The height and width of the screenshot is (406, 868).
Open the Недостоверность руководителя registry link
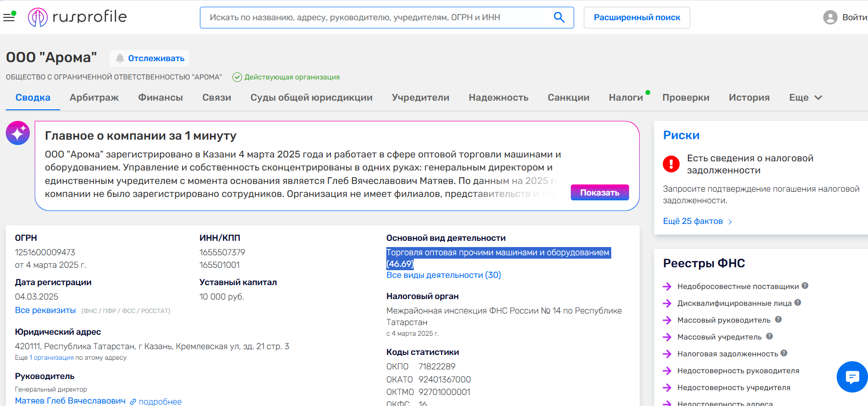[x=738, y=370]
